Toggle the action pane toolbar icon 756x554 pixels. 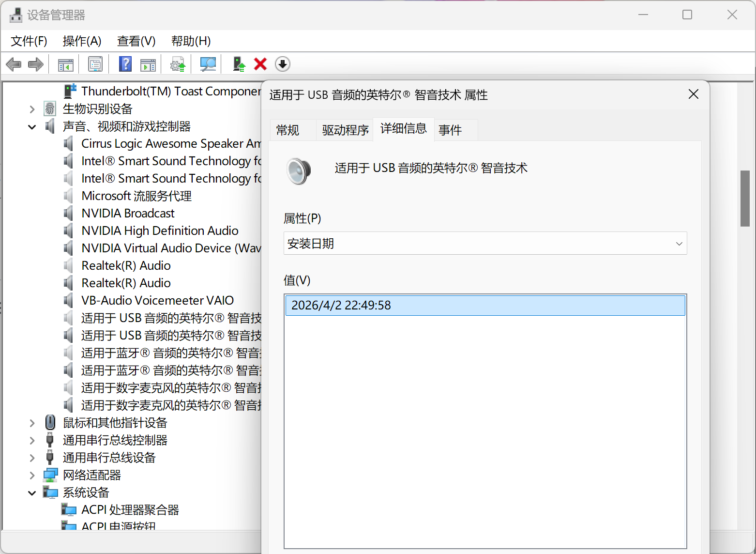[x=148, y=64]
